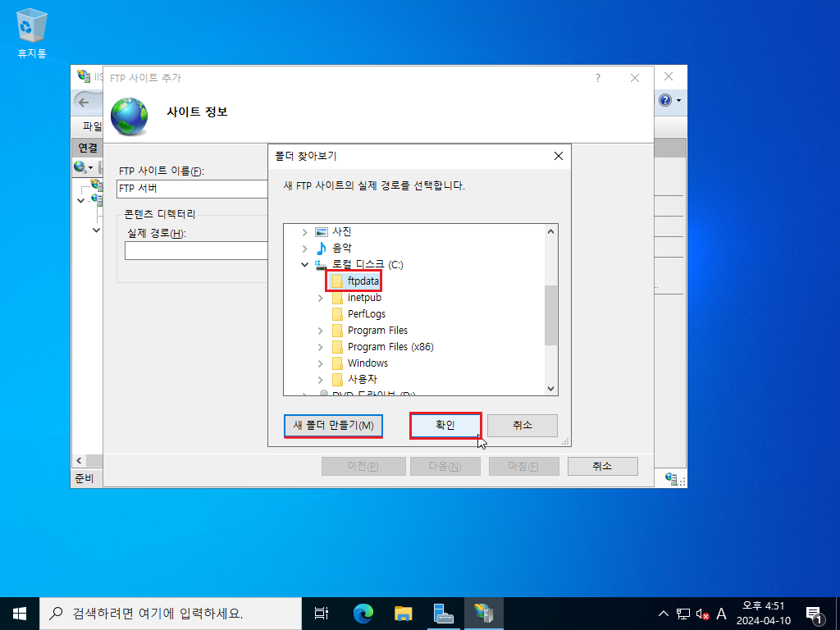Open Server Manager from taskbar

coord(444,614)
